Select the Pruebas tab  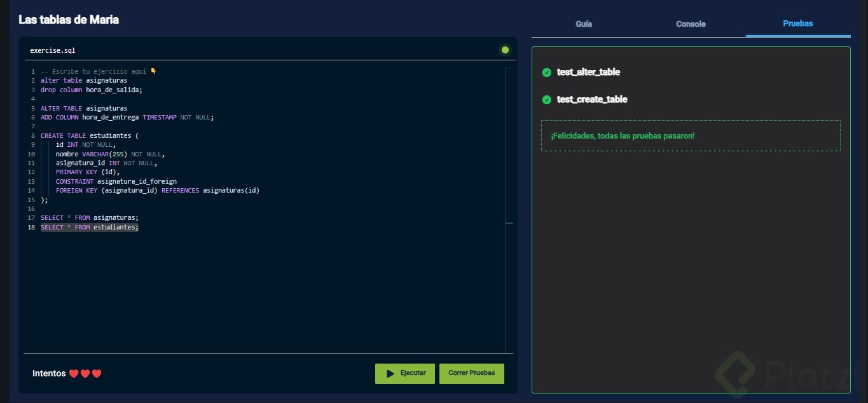[797, 24]
